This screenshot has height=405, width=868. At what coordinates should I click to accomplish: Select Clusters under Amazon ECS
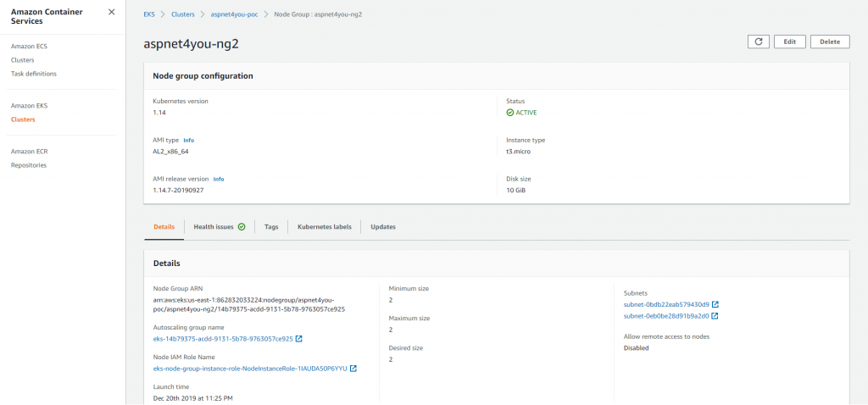(x=23, y=60)
